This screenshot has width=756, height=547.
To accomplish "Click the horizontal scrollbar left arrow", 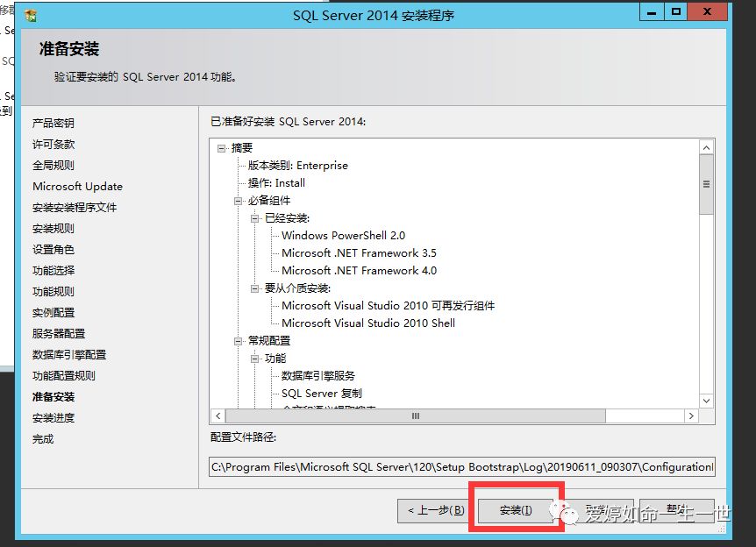I will (218, 416).
